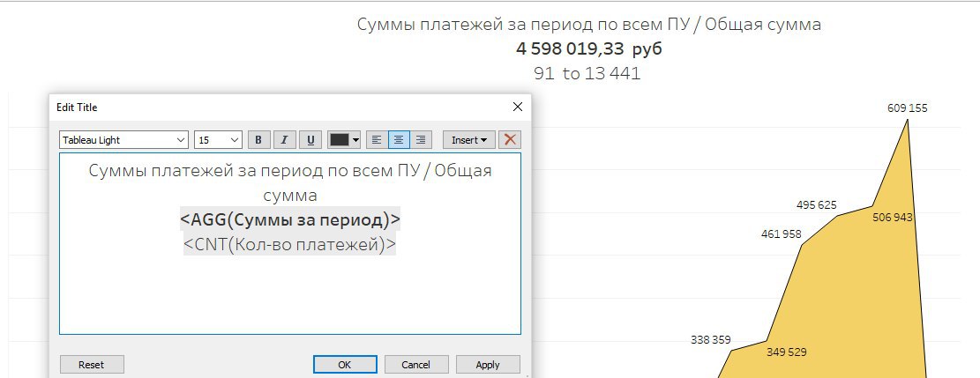Open the Tableau Light font dropdown
The height and width of the screenshot is (378, 980).
123,140
